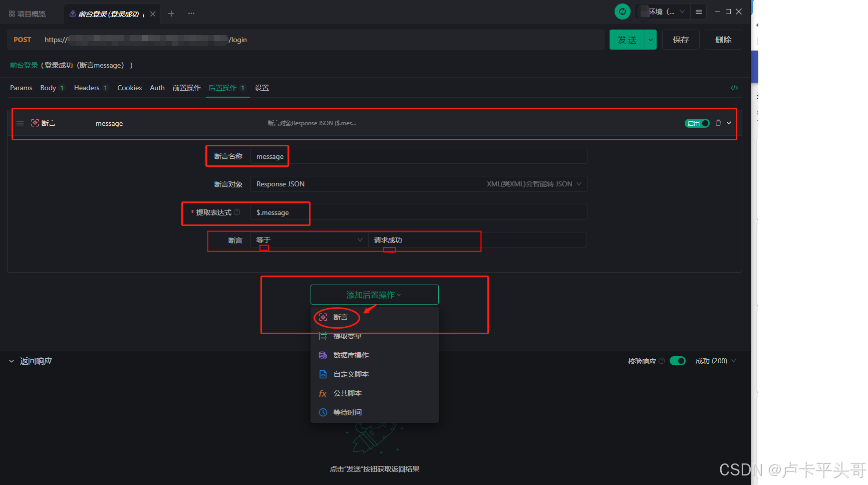Viewport: 868px width, 485px height.
Task: Delete the message assertion with trash icon
Action: [x=718, y=123]
